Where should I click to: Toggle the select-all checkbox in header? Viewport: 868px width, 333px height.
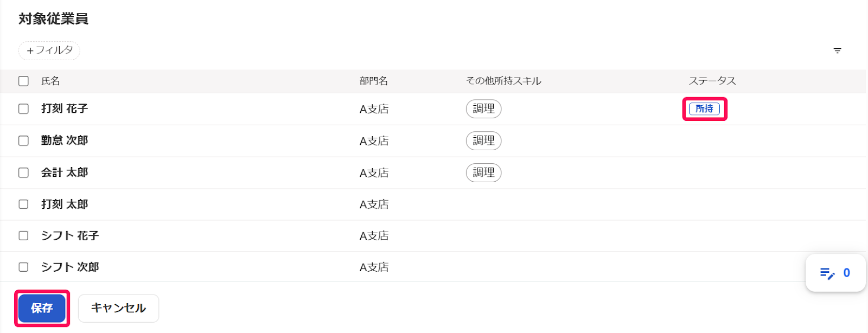click(23, 81)
